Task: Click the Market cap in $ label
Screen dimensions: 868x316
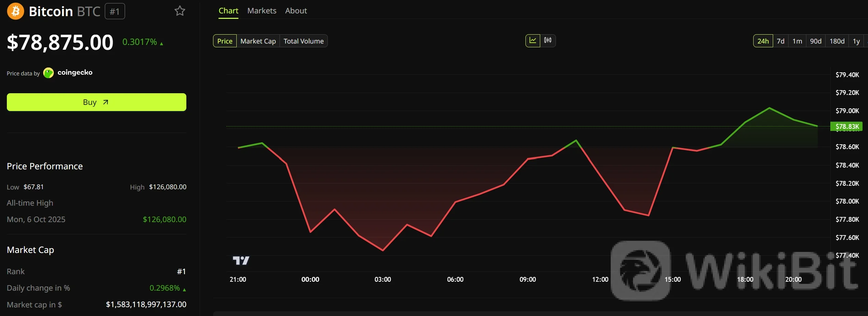Action: tap(34, 304)
